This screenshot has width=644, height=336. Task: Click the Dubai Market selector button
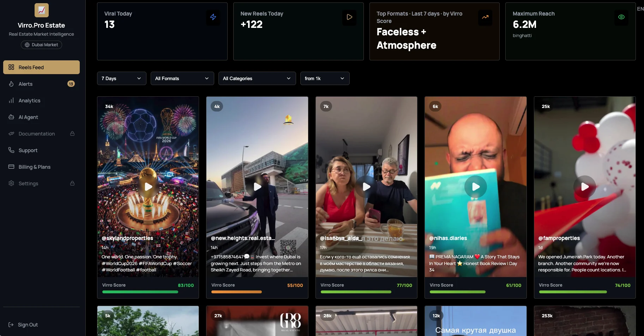tap(41, 45)
